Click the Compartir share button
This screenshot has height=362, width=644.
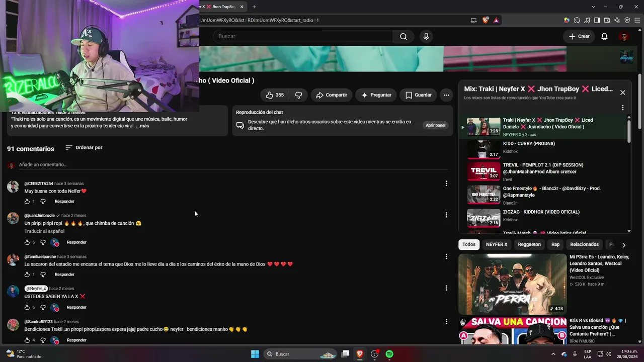[332, 95]
